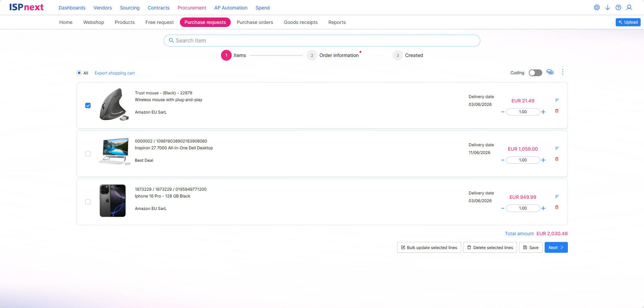
Task: Go to the Goods receipts tab
Action: [x=301, y=22]
